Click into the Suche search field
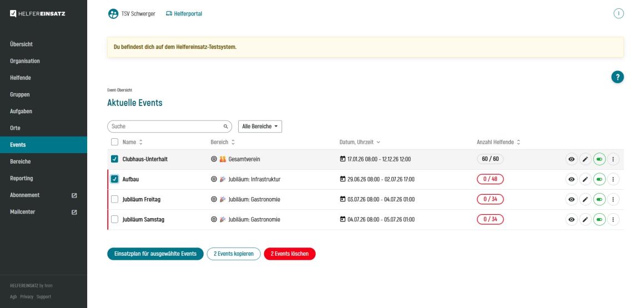Screen dimensions: 644x308 pyautogui.click(x=169, y=127)
